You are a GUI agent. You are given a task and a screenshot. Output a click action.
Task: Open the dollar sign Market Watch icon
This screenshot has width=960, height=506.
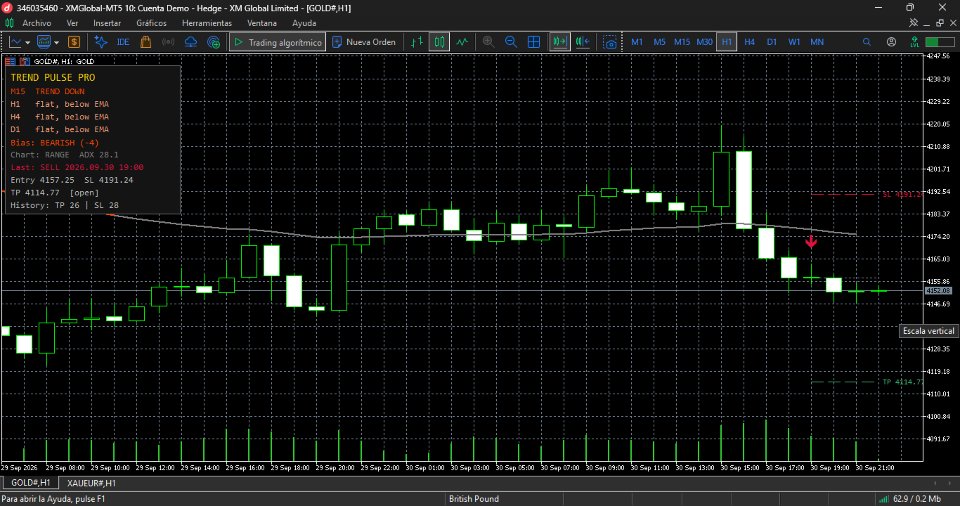(74, 42)
